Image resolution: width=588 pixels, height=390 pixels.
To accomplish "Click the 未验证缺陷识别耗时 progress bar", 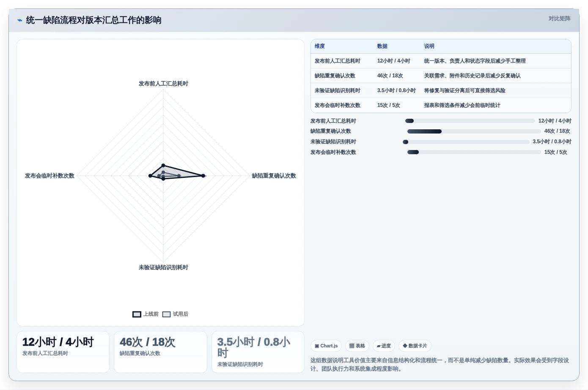I will 466,142.
